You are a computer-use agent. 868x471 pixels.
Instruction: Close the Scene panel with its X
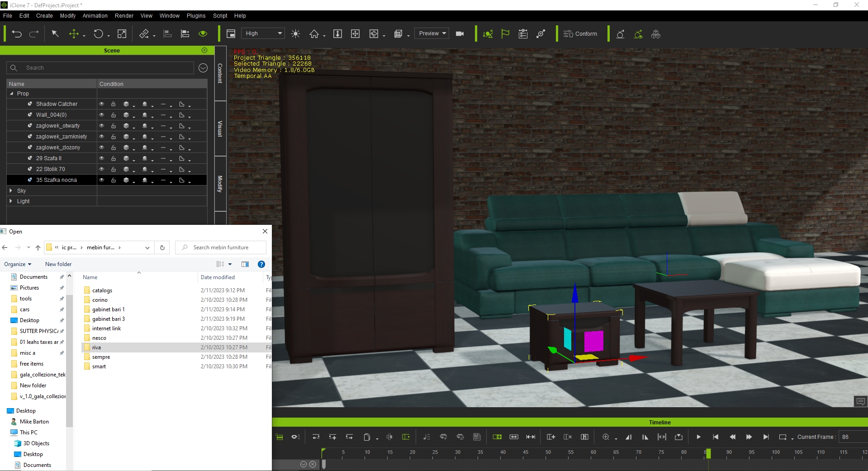click(x=204, y=50)
